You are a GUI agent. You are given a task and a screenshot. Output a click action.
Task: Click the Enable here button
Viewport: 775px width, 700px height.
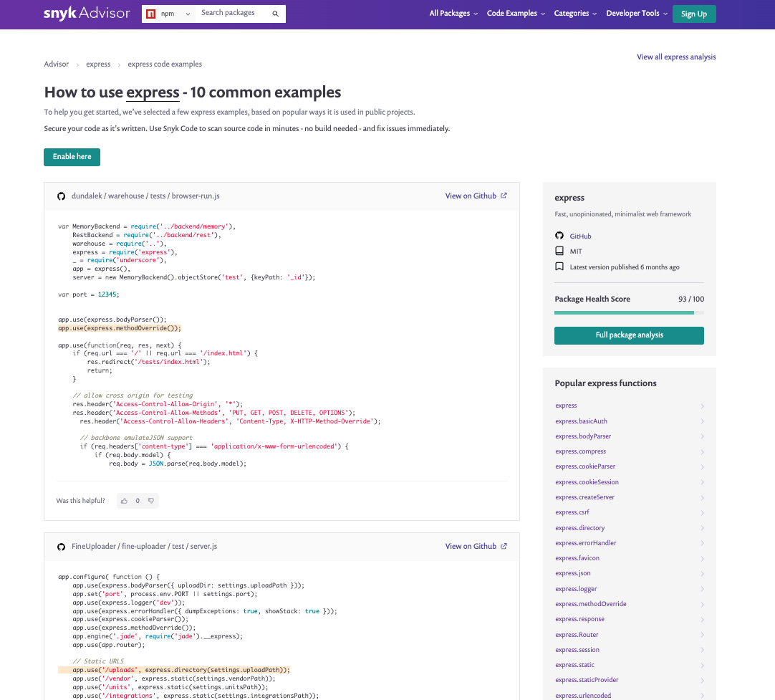pos(72,157)
